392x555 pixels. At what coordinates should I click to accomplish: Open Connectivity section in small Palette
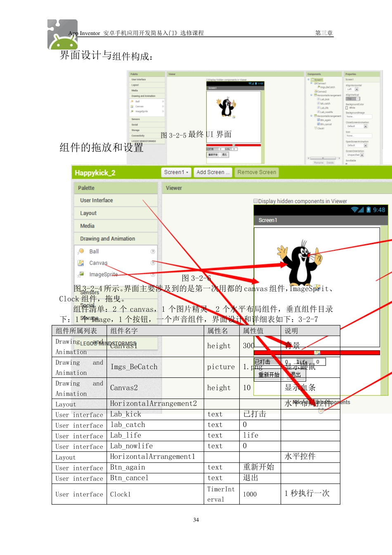click(148, 135)
